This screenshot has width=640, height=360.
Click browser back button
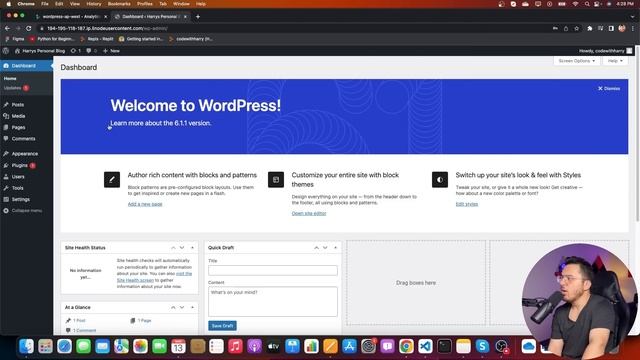pos(7,29)
